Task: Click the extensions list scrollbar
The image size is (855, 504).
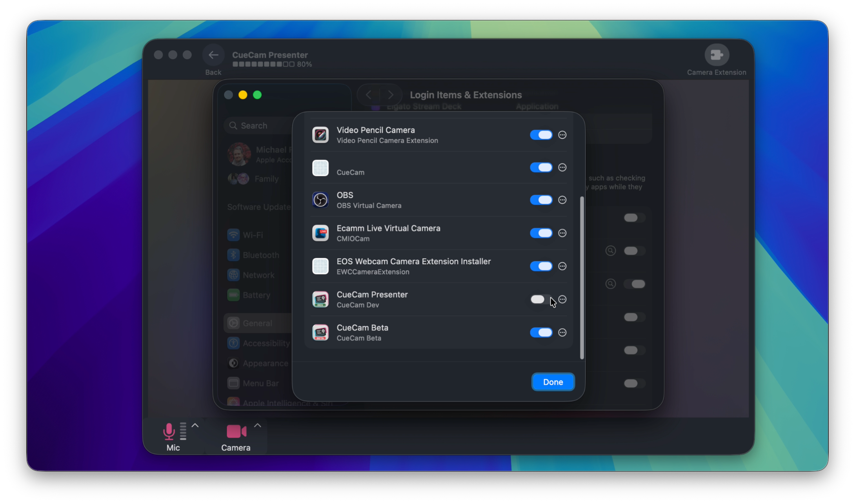Action: [582, 278]
